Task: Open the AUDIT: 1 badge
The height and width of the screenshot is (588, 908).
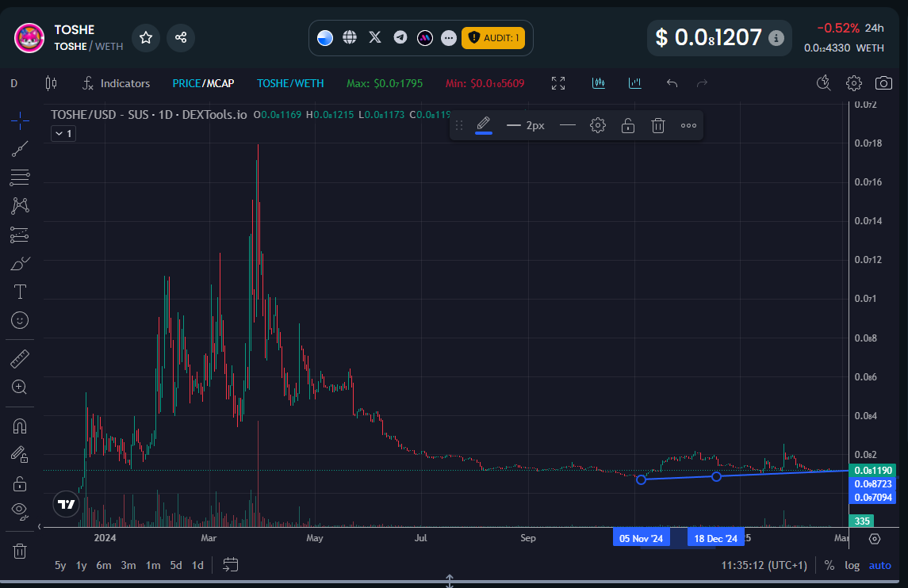Action: point(493,38)
